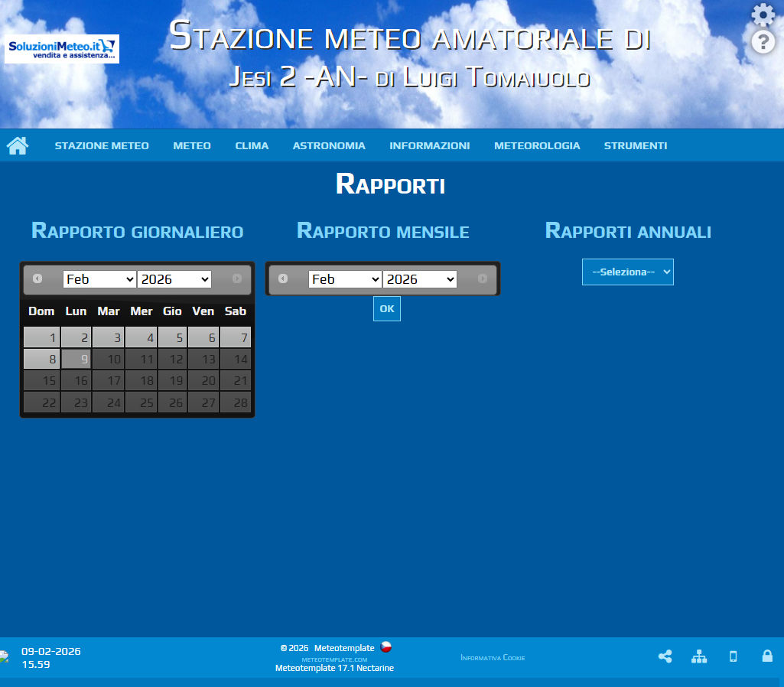Go to previous month in daily calendar

[37, 279]
